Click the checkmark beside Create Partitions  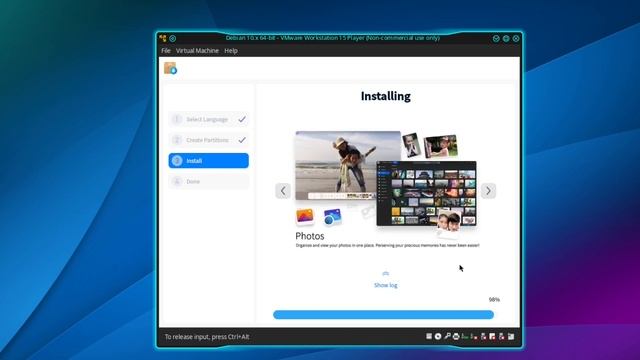(242, 140)
